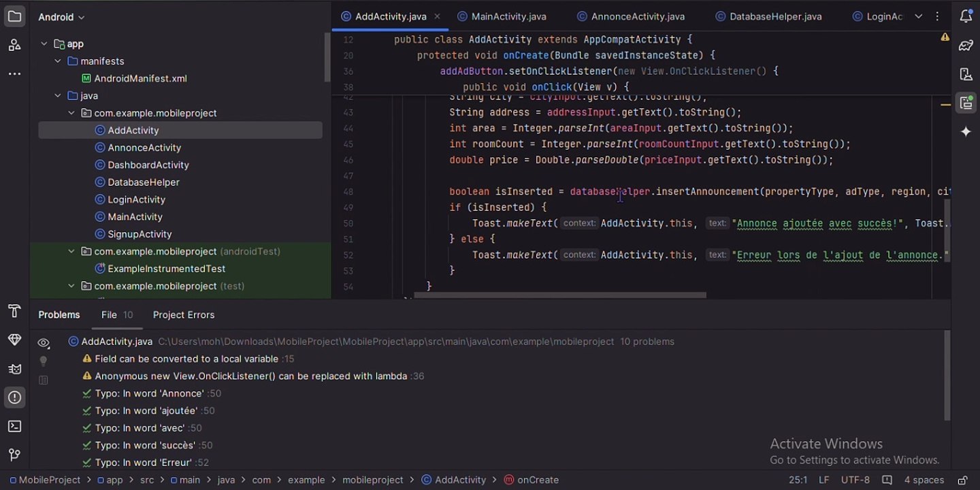Click the editor horizontal scrollbar
Screen dimensions: 980x490
(560, 295)
